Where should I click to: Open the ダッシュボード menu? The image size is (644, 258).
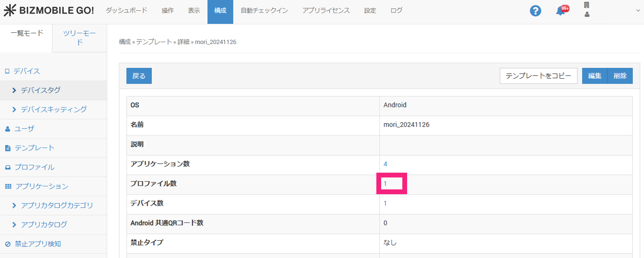pyautogui.click(x=126, y=11)
